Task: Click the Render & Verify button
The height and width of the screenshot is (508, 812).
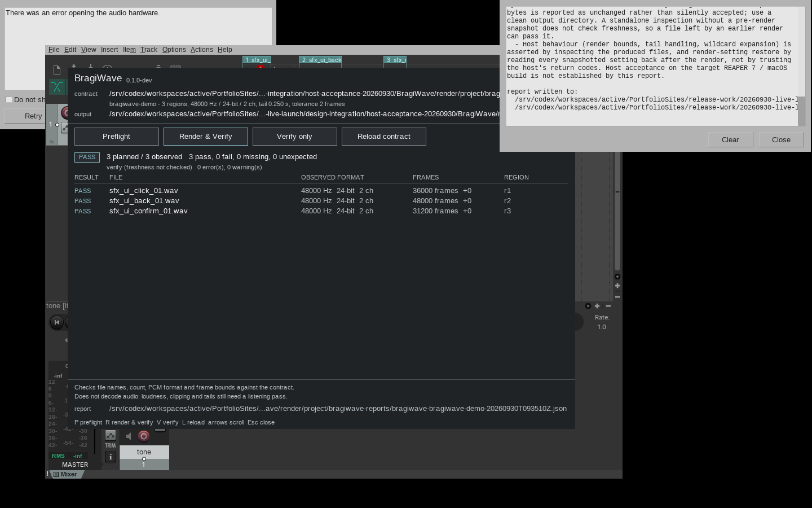Action: (x=206, y=137)
